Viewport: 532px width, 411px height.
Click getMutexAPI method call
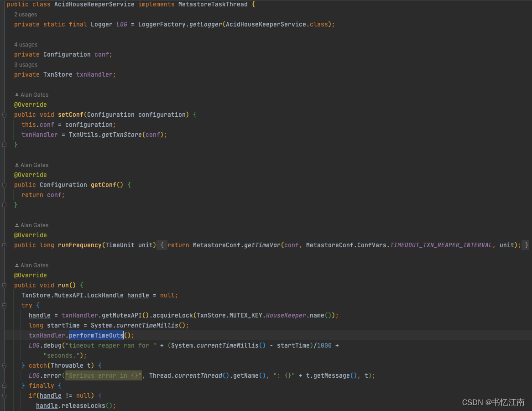point(122,315)
